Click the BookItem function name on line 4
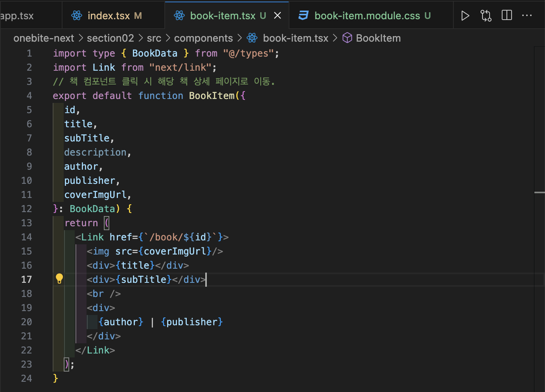Image resolution: width=545 pixels, height=392 pixels. pyautogui.click(x=212, y=96)
